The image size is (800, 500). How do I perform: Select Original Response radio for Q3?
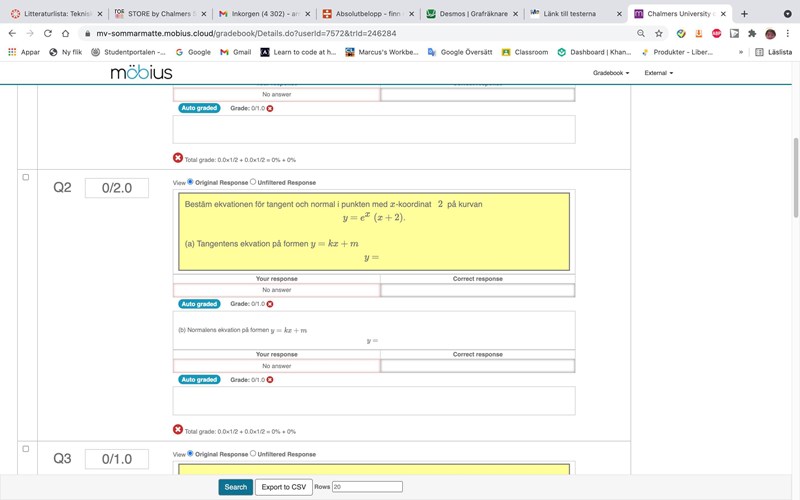191,454
